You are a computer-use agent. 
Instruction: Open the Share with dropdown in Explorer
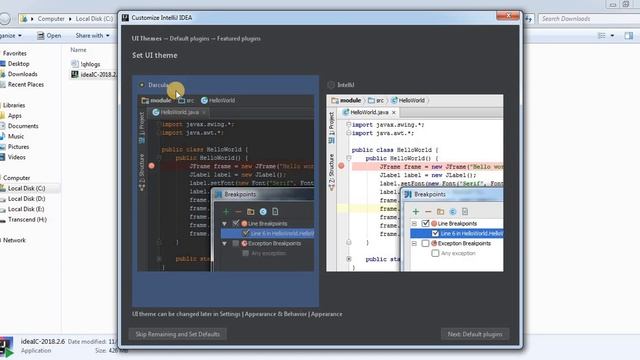(x=92, y=36)
